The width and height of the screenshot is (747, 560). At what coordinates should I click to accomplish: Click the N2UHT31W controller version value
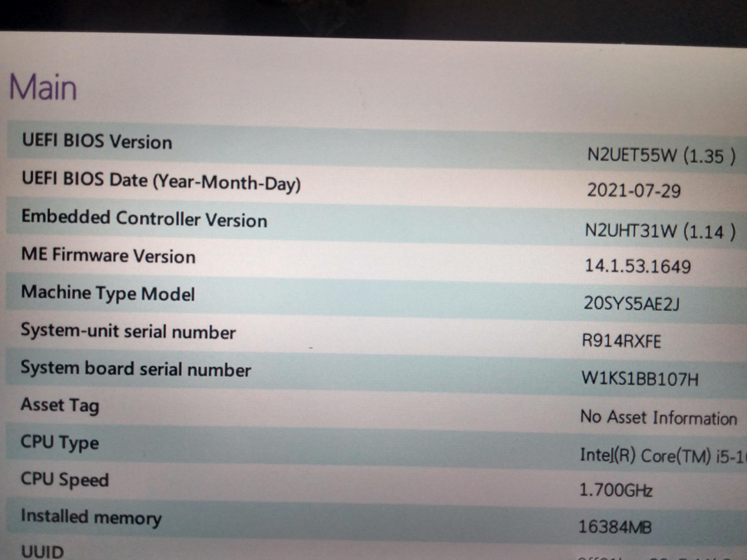(660, 232)
